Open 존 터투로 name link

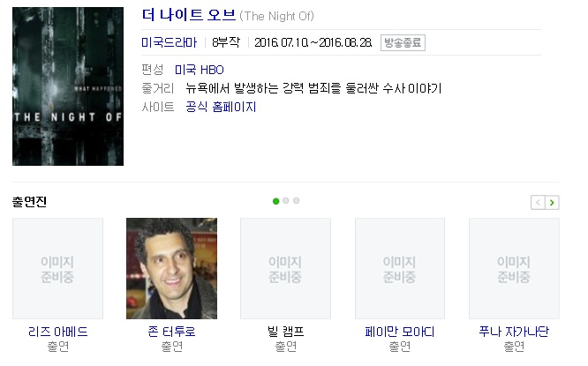tap(172, 332)
